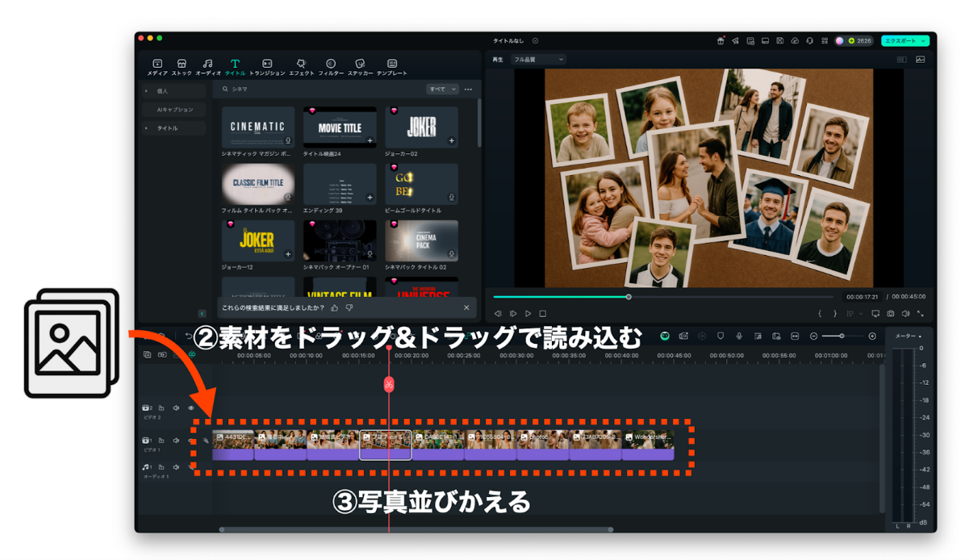
Task: Select the トランジション (Transitions) tab
Action: (x=267, y=67)
